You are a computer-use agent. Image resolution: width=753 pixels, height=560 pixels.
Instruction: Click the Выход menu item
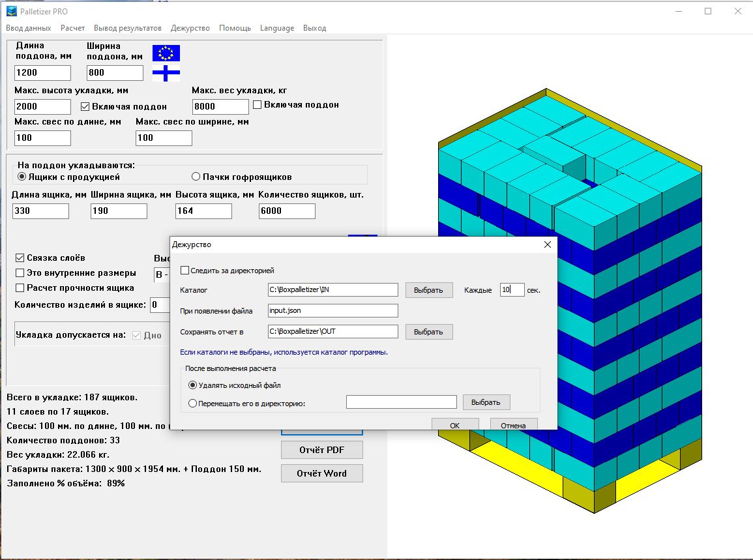(314, 28)
